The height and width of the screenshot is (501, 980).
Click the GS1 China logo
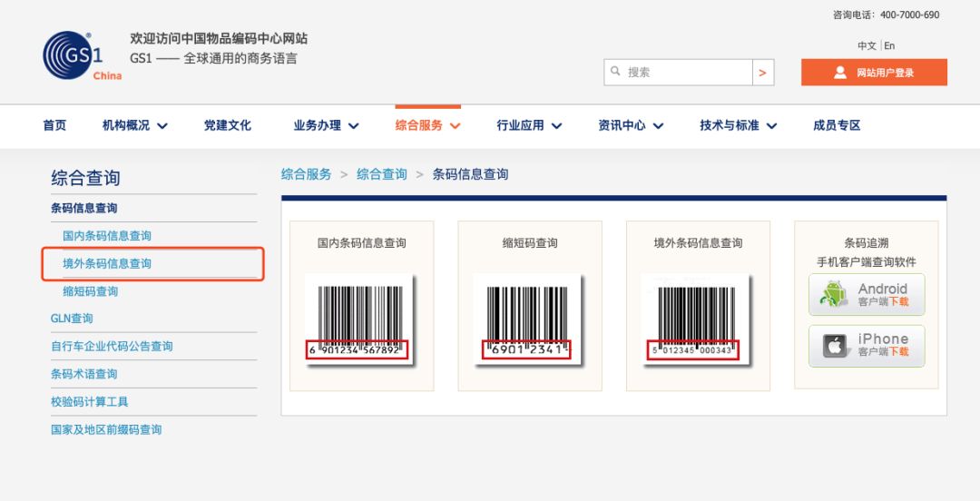80,56
